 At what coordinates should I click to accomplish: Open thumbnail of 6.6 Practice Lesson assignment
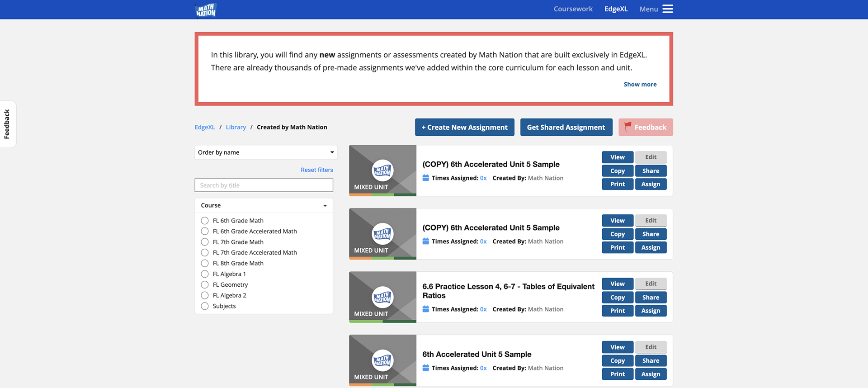[382, 297]
